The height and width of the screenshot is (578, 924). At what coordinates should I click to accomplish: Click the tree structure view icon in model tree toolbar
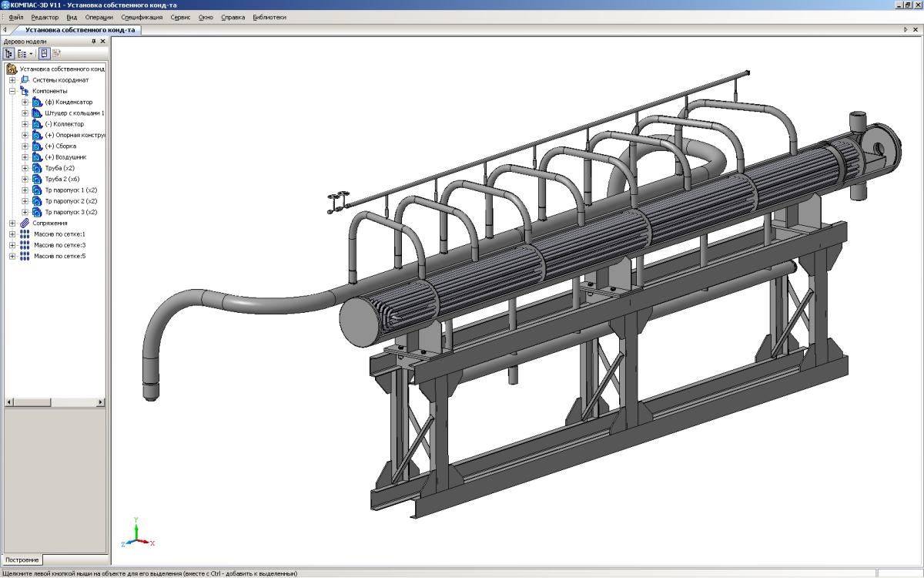coord(9,54)
